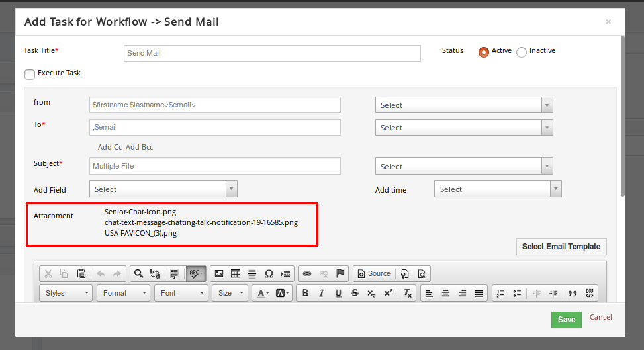Screen dimensions: 644x350
Task: Close the Add Task dialog
Action: [608, 21]
